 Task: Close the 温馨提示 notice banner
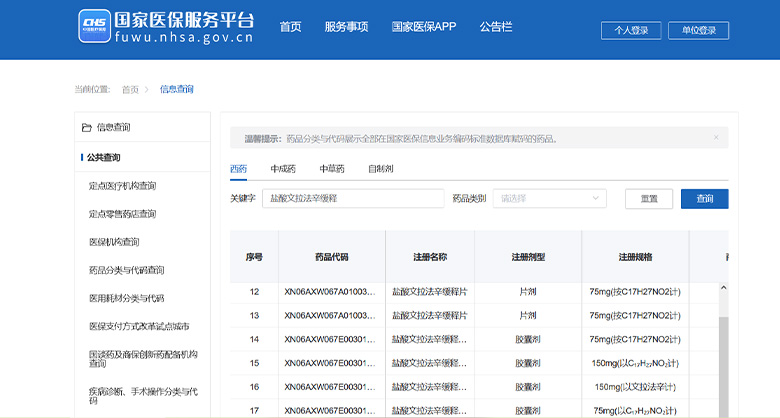pyautogui.click(x=716, y=137)
